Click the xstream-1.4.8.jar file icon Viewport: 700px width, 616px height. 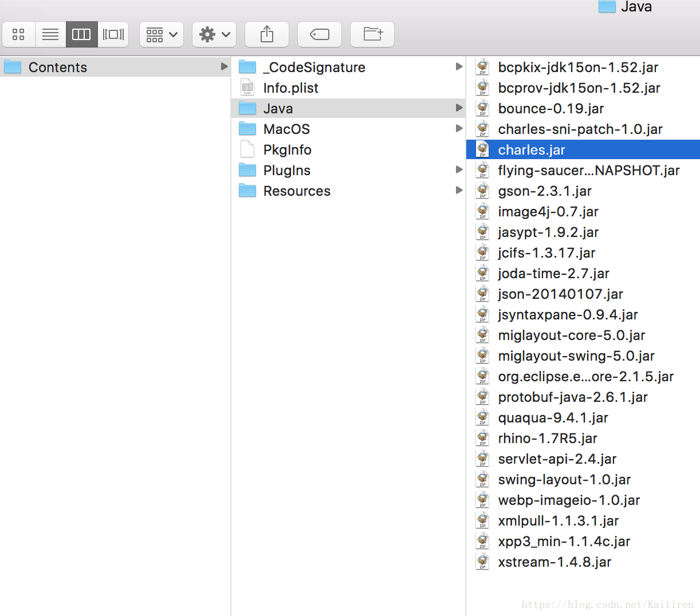[483, 562]
